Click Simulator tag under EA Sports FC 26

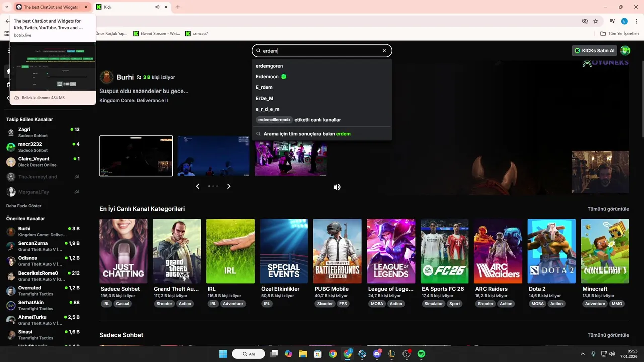click(433, 304)
